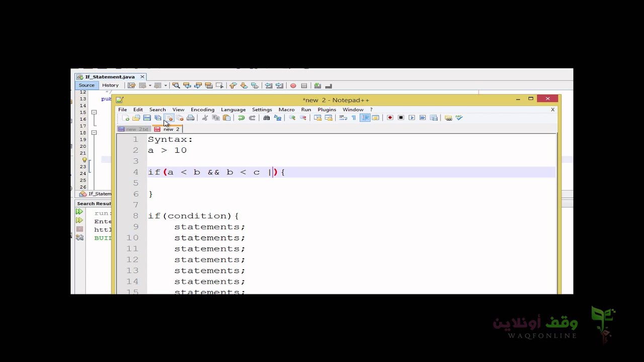Open the Encoding menu
This screenshot has width=644, height=362.
coord(202,110)
